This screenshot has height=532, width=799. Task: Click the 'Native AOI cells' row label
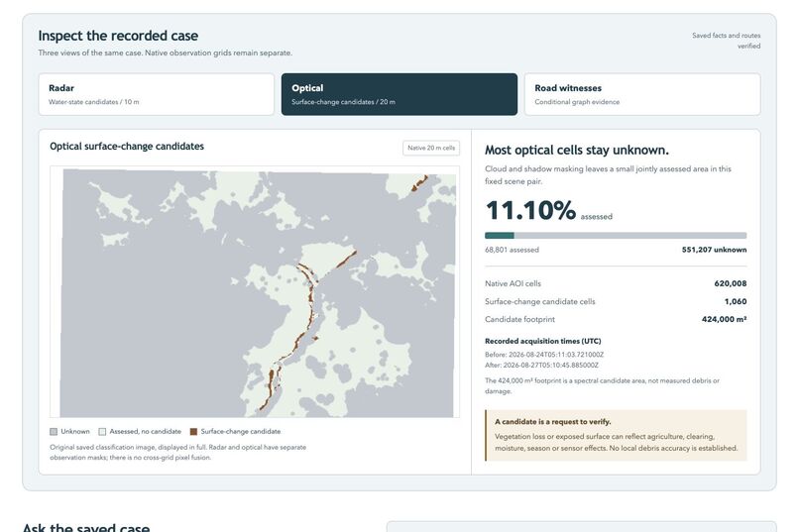[x=513, y=283]
